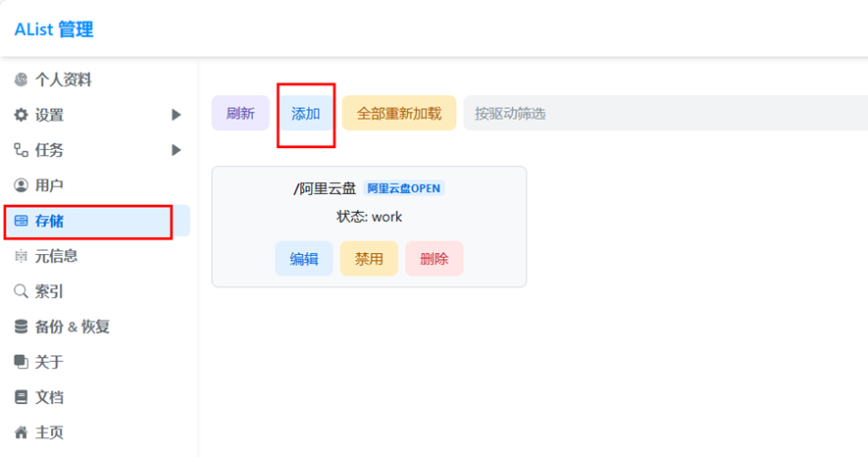Click the user avatar icon beside 用户
The width and height of the screenshot is (868, 457).
[21, 185]
